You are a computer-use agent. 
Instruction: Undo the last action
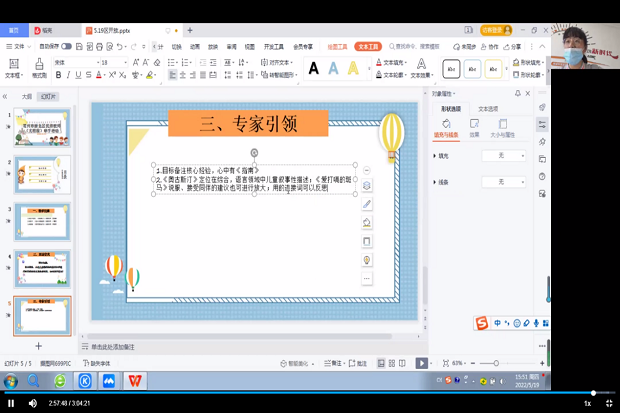click(119, 47)
